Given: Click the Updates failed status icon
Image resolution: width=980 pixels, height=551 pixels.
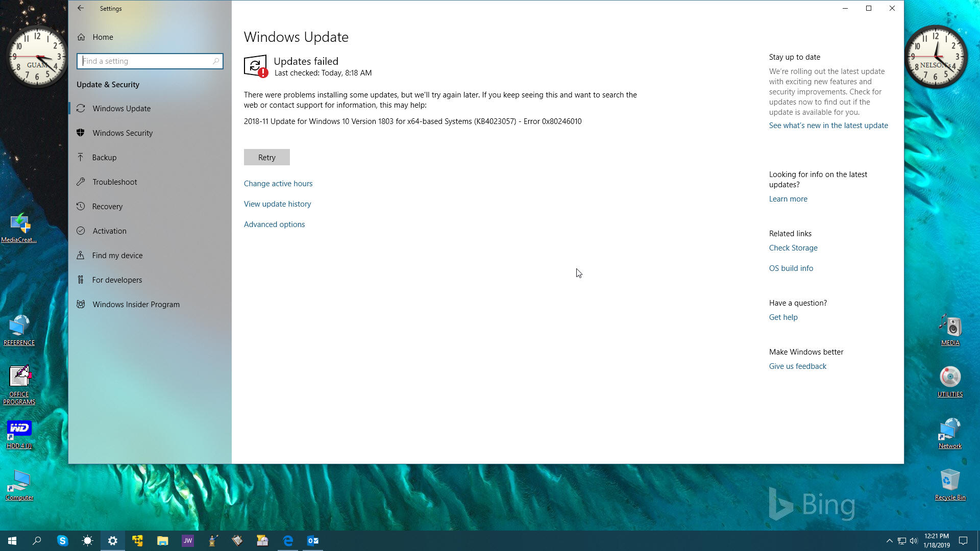Looking at the screenshot, I should pyautogui.click(x=256, y=66).
